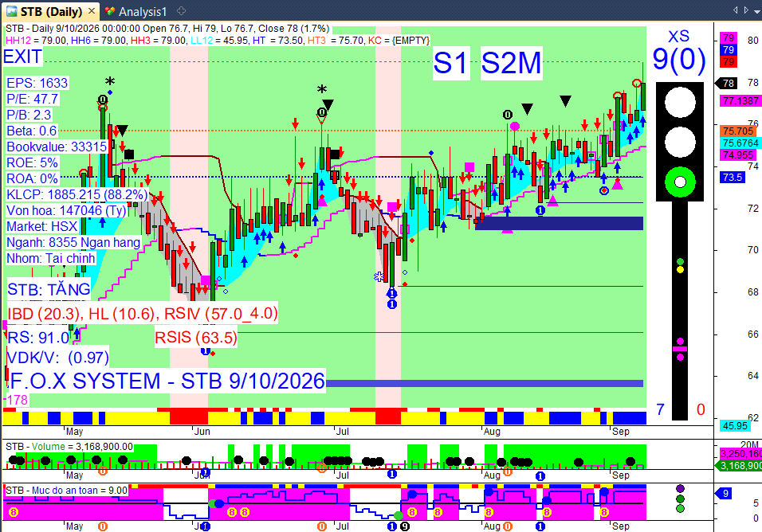Click the black 78 last price marker
This screenshot has height=532, width=762.
click(727, 84)
